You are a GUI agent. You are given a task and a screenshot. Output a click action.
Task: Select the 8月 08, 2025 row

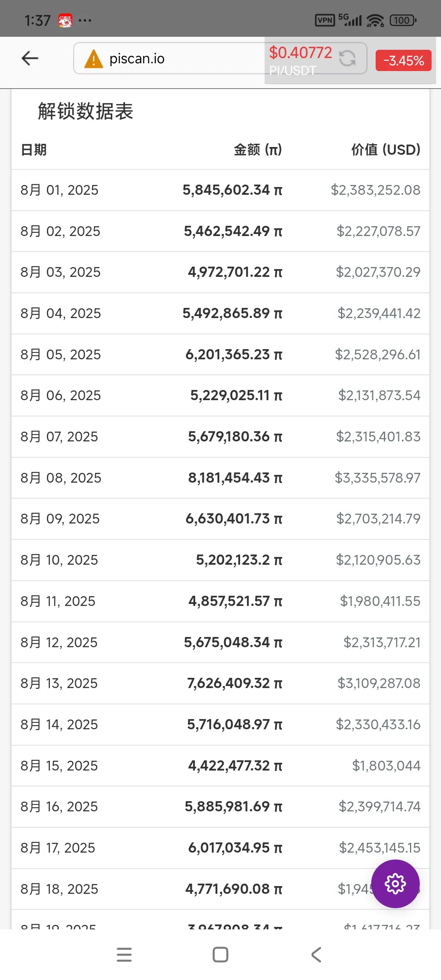click(x=220, y=478)
